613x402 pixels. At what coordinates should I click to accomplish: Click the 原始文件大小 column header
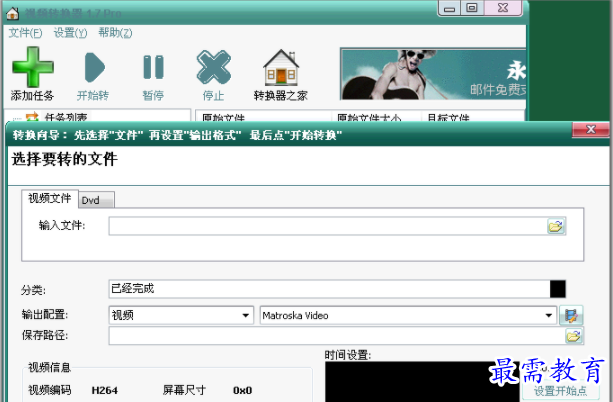376,117
